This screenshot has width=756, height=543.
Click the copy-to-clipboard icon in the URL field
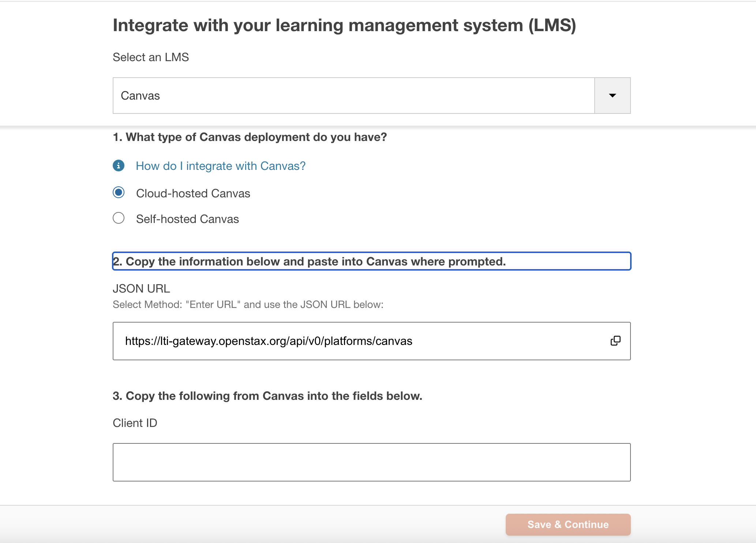616,341
